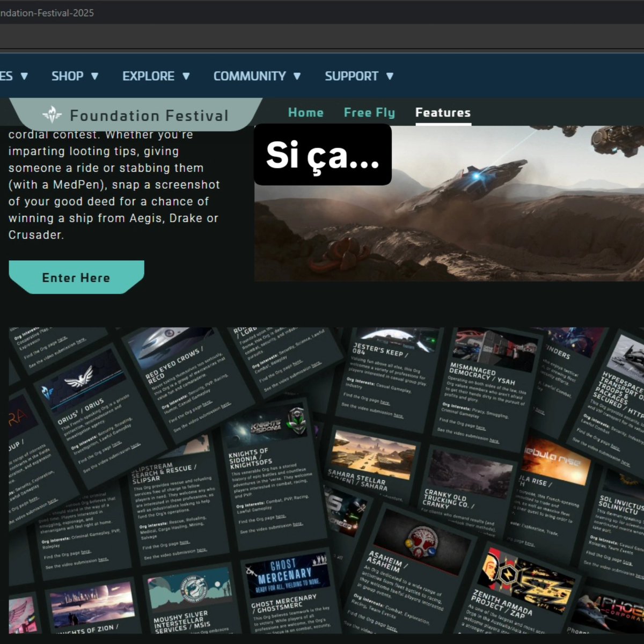Select the Knights of Sidonia / KNIGHTSOFS title
Screen dimensions: 644x644
(250, 457)
